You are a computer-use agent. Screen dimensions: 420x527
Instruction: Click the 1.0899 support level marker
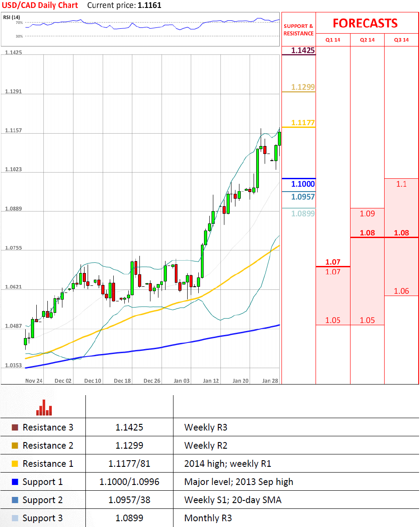click(x=303, y=213)
